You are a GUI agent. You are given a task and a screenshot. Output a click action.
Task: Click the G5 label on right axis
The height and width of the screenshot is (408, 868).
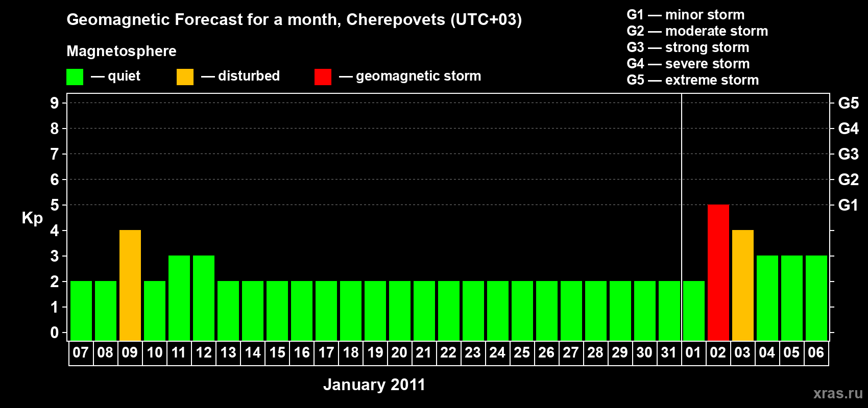(848, 103)
